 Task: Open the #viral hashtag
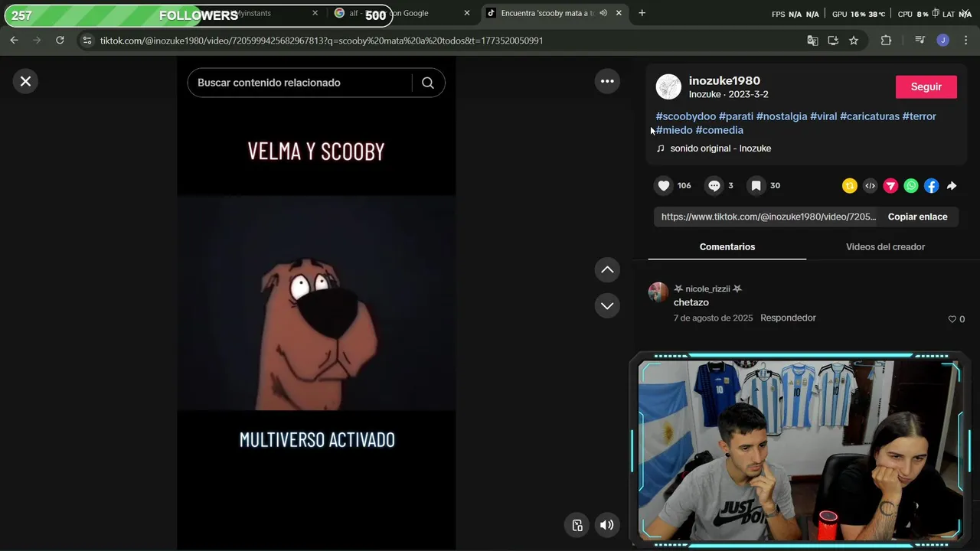click(824, 116)
